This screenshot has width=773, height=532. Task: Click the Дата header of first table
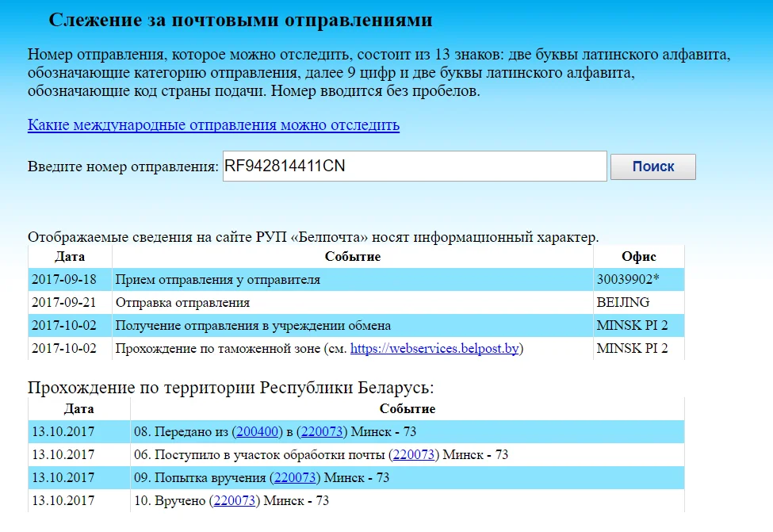pos(70,257)
